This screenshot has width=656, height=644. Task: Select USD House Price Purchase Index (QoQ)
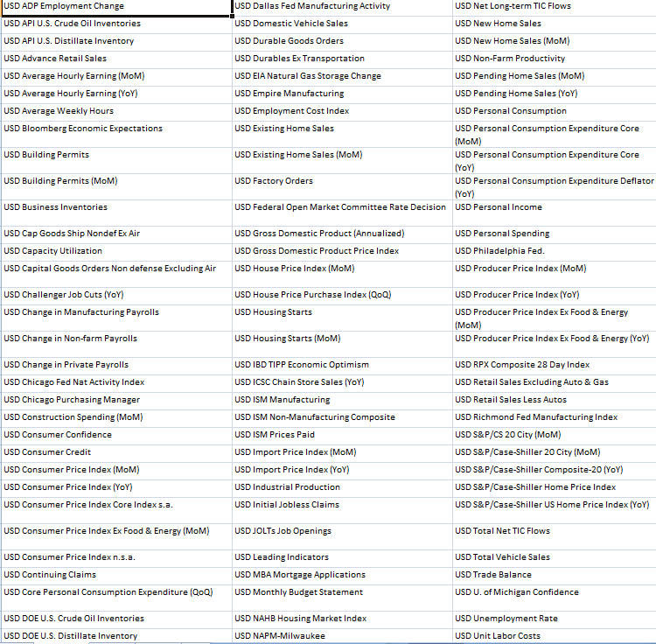tap(342, 297)
